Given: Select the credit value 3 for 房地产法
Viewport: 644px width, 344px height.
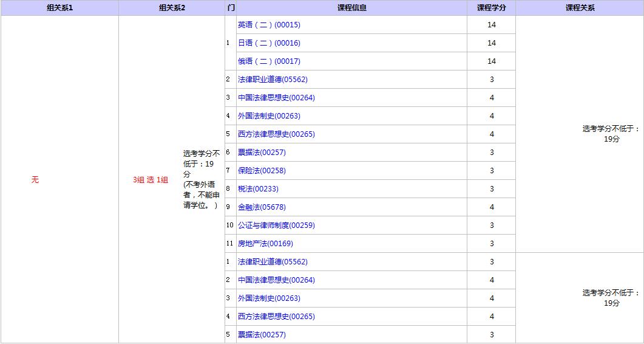Looking at the screenshot, I should (492, 244).
